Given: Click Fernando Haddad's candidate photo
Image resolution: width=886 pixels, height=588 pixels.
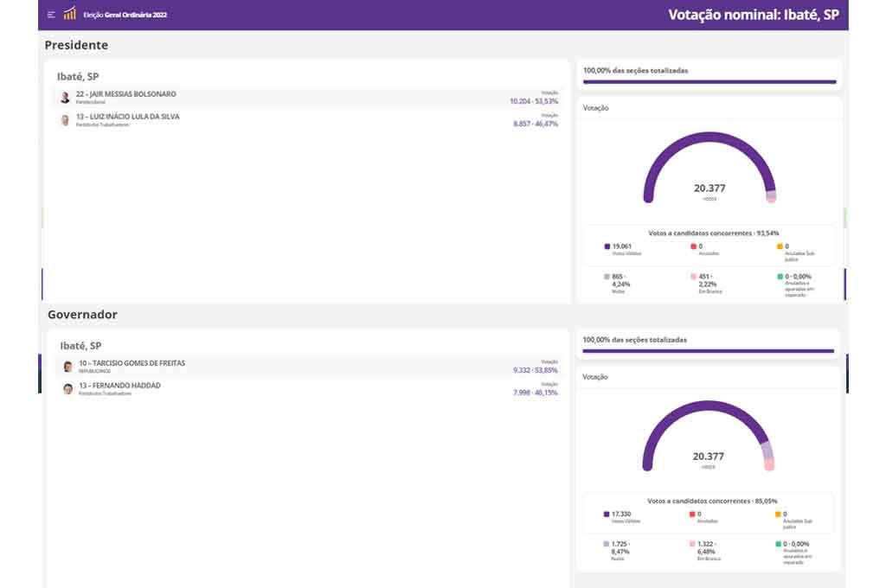Looking at the screenshot, I should [x=67, y=389].
